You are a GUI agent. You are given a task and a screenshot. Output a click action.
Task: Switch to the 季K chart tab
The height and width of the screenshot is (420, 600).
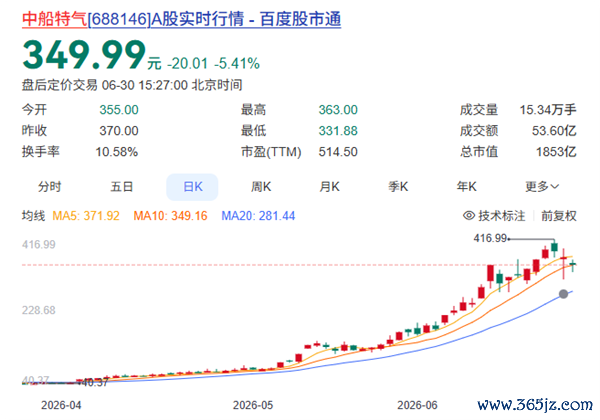click(x=398, y=187)
